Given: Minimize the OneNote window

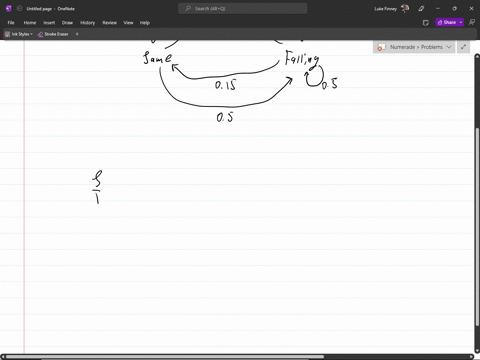Looking at the screenshot, I should (x=438, y=9).
